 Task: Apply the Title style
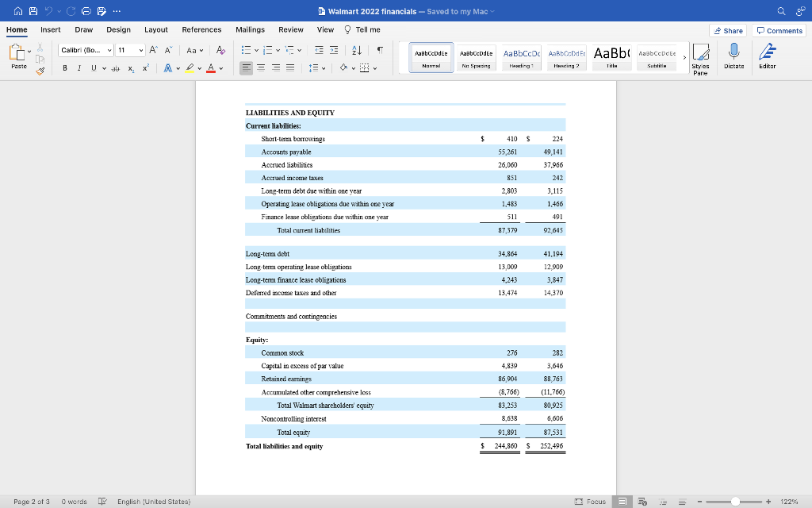pos(611,57)
